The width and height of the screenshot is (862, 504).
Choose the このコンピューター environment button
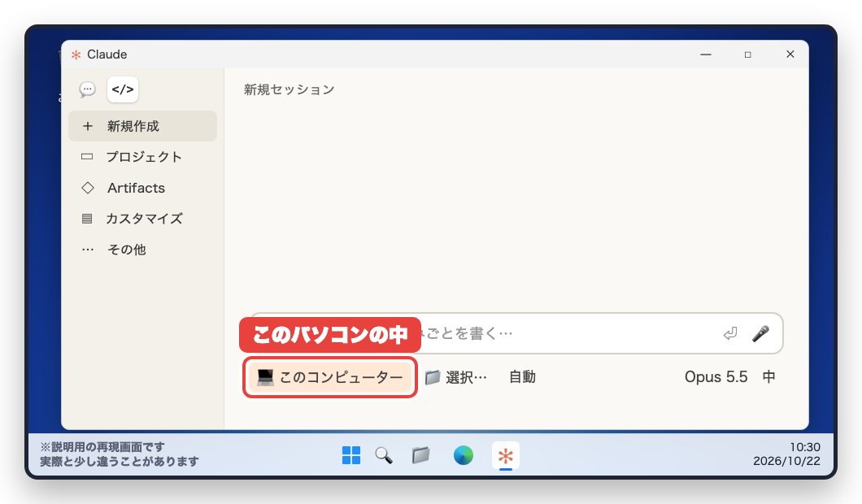[330, 377]
